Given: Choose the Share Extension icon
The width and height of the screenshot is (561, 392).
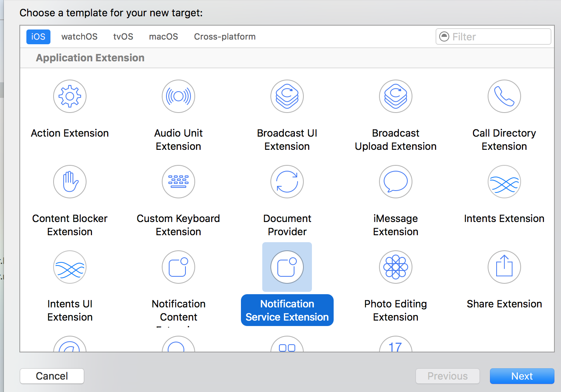Looking at the screenshot, I should (x=504, y=267).
